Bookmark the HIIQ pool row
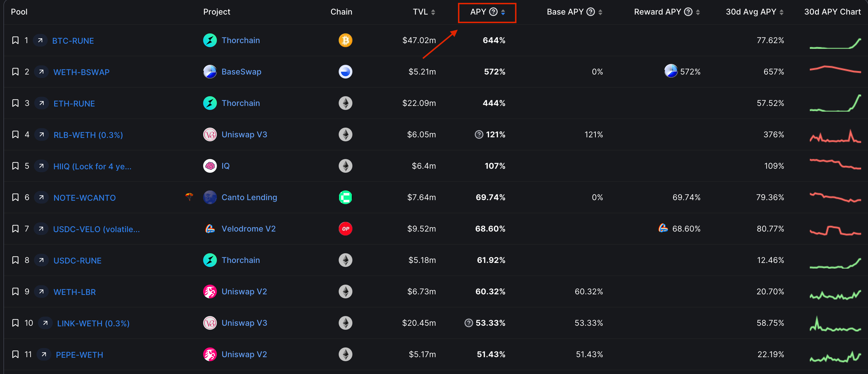The height and width of the screenshot is (374, 868). pyautogui.click(x=15, y=166)
